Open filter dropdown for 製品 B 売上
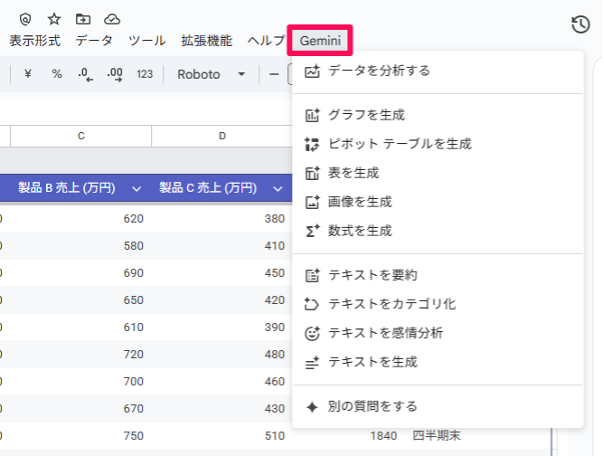The height and width of the screenshot is (456, 604). coord(136,189)
